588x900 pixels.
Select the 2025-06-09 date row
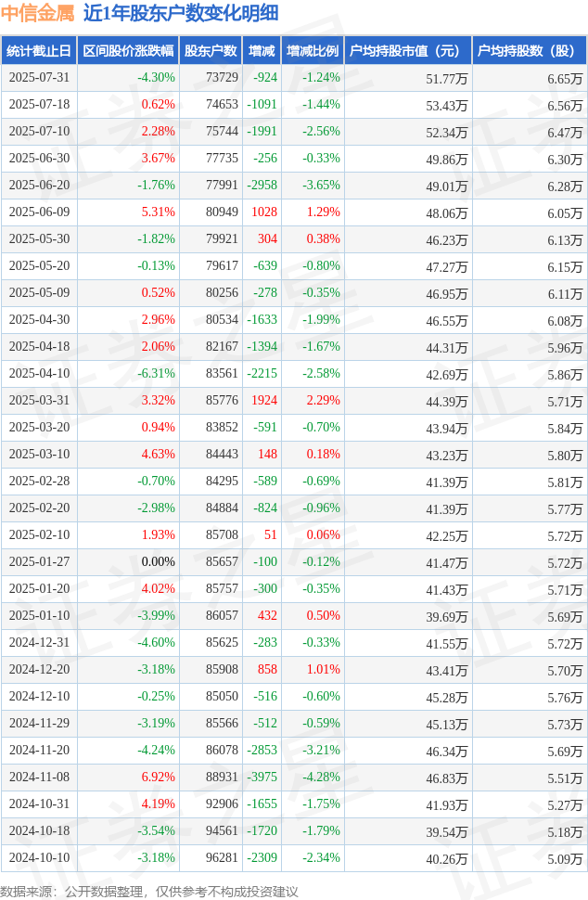(x=39, y=212)
